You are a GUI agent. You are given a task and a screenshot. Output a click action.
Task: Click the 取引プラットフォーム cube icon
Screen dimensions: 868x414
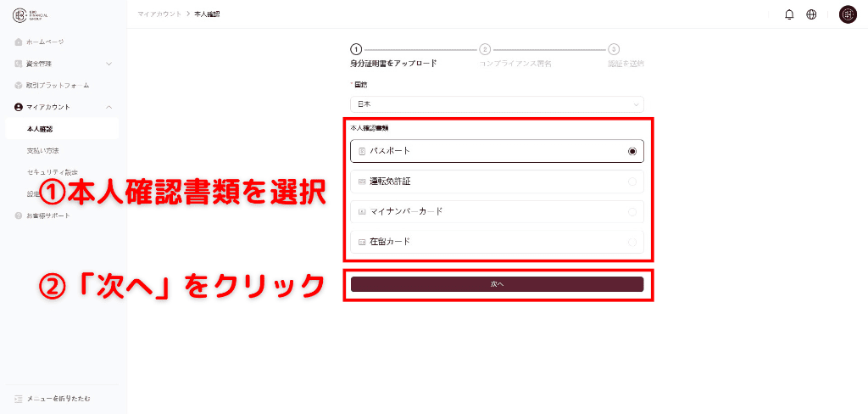(x=19, y=86)
